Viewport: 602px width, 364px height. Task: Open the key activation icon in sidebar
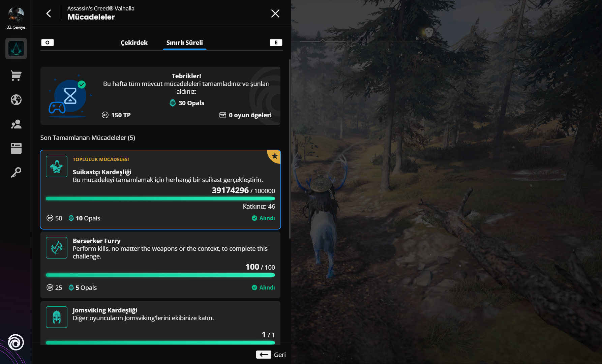16,172
